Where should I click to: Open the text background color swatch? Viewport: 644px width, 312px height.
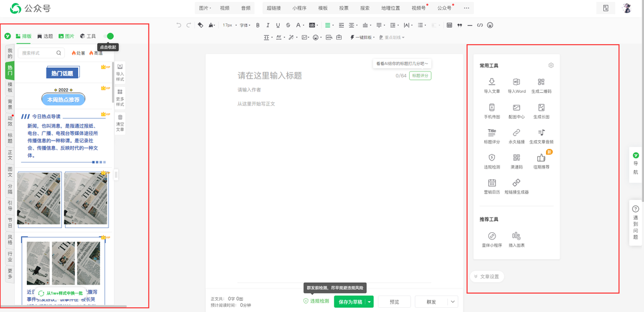click(x=314, y=25)
